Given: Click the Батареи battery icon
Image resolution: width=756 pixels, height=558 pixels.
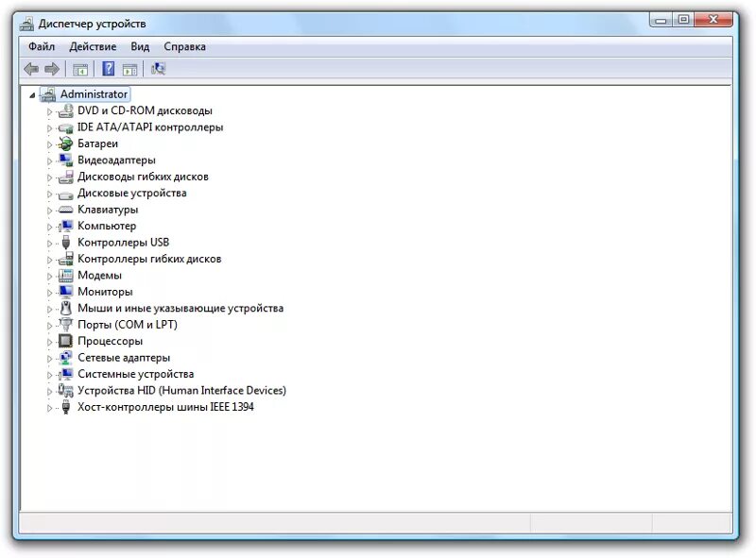Looking at the screenshot, I should click(x=65, y=144).
